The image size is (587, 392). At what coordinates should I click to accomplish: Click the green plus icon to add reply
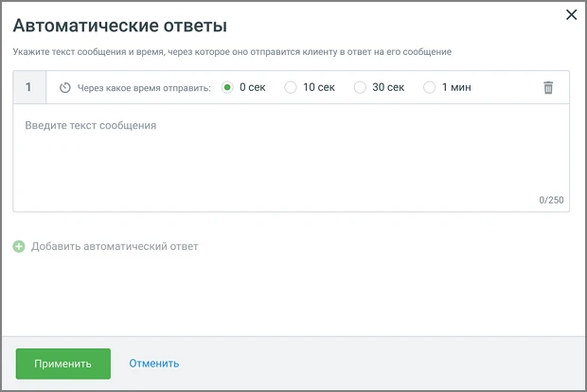pos(19,246)
